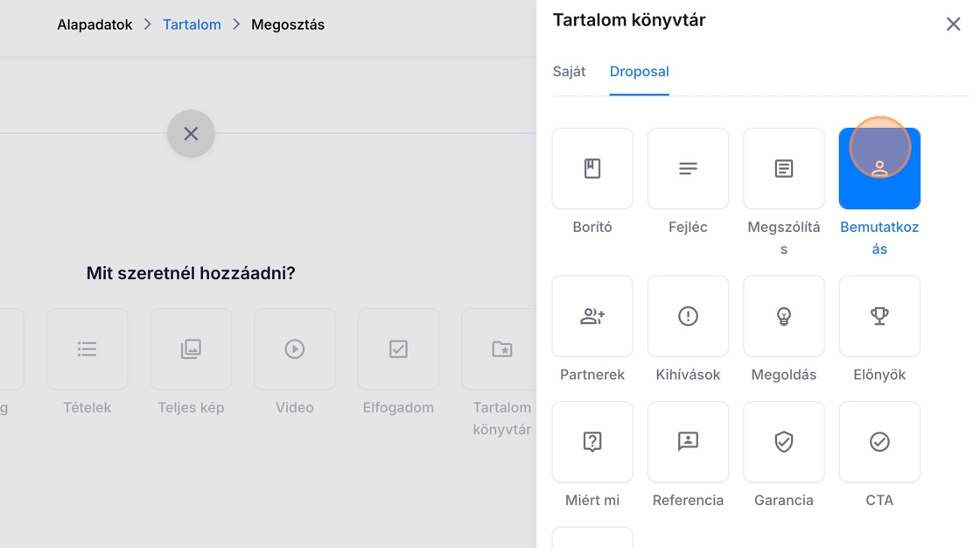This screenshot has height=548, width=980.
Task: Add the Garancia shield block
Action: click(x=783, y=442)
